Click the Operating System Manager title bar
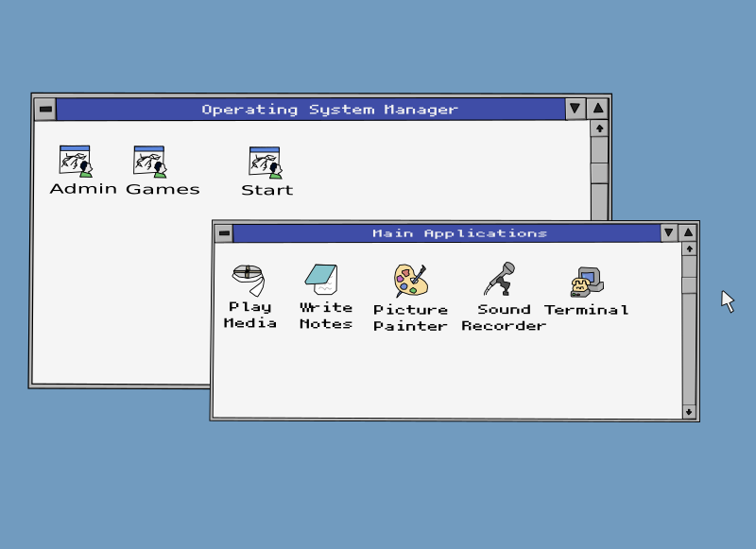 [x=310, y=109]
